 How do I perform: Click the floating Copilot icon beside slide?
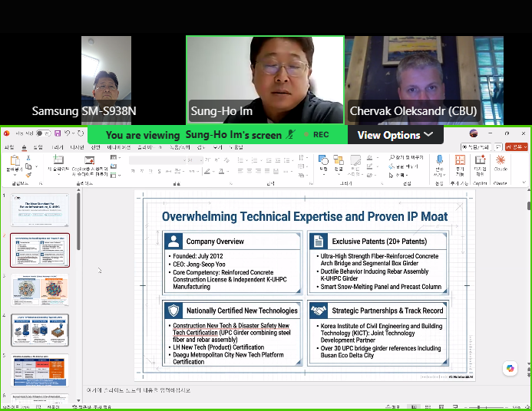510,368
